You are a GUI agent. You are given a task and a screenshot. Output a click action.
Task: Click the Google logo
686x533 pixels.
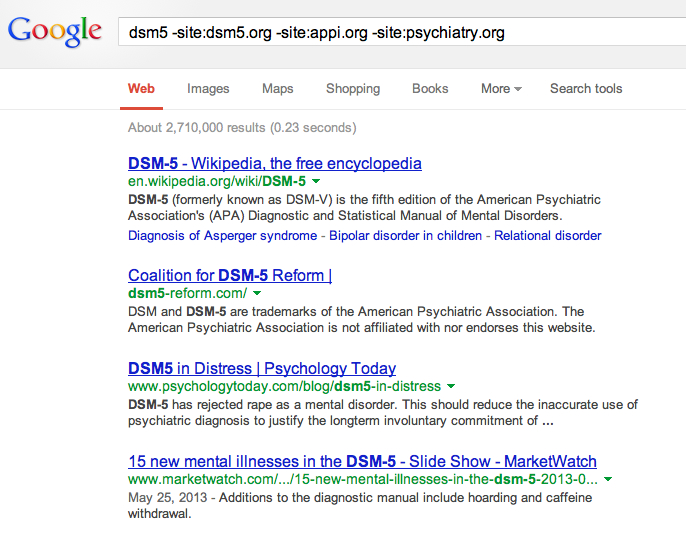pyautogui.click(x=55, y=32)
